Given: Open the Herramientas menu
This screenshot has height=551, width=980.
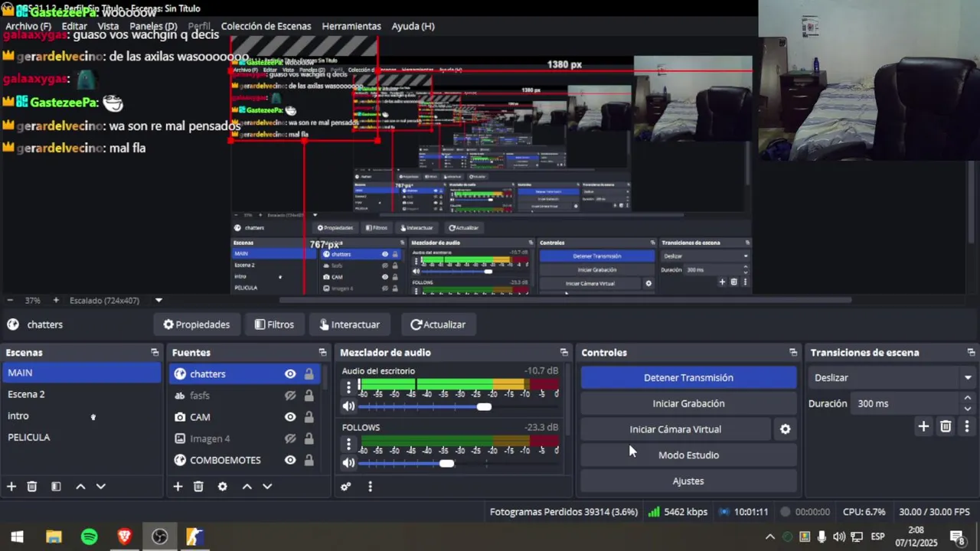Looking at the screenshot, I should click(x=351, y=26).
